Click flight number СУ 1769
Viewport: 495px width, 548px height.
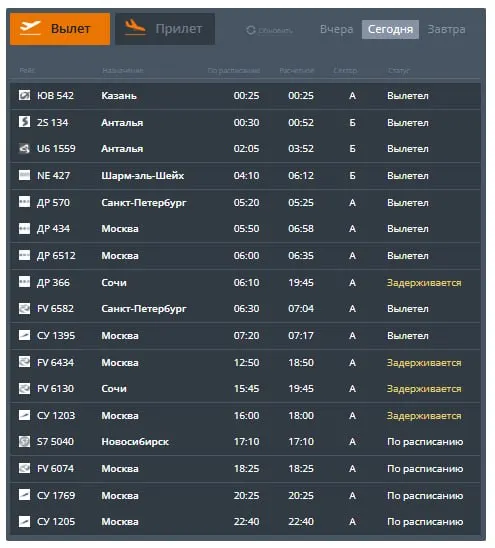click(56, 496)
